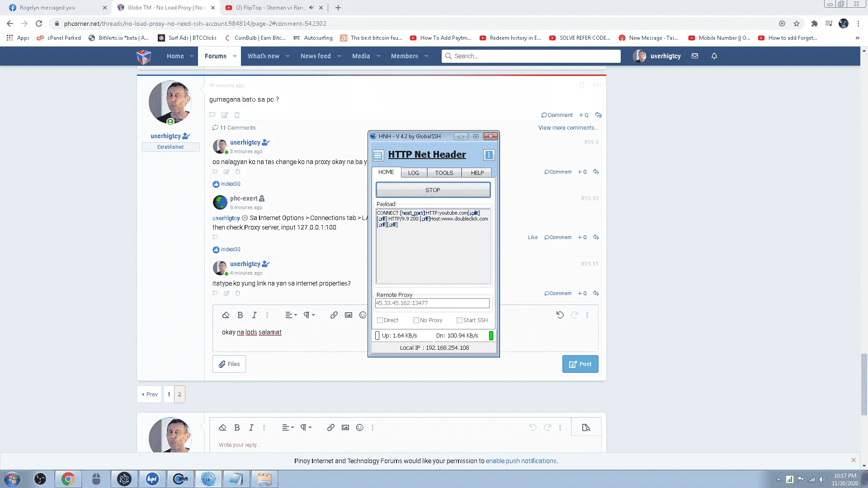Viewport: 868px width, 488px height.
Task: Toggle bold in bottom reply editor
Action: 237,427
